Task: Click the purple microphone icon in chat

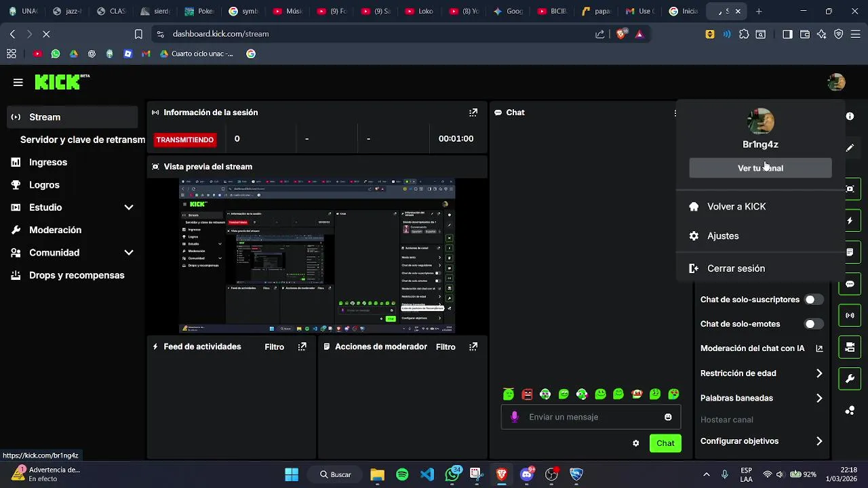Action: (x=515, y=417)
